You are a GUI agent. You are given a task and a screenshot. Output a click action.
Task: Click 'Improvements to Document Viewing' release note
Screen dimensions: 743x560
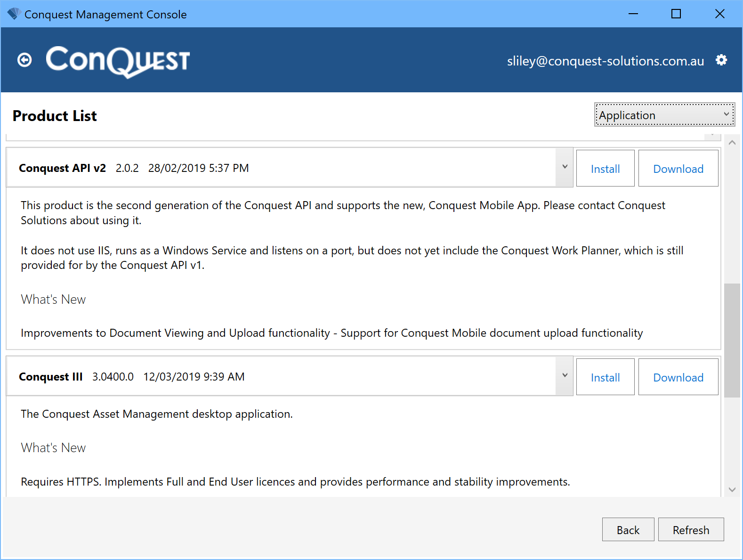pyautogui.click(x=331, y=333)
